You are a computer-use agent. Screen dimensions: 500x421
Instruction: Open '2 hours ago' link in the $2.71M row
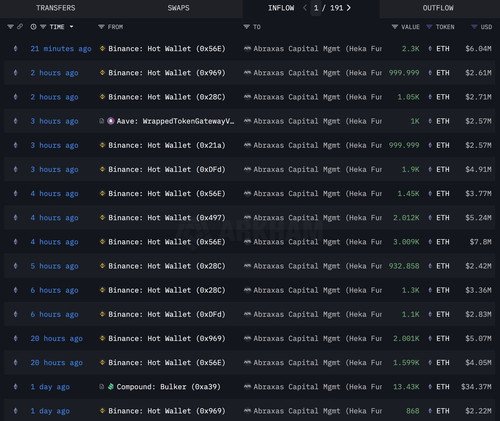(54, 97)
